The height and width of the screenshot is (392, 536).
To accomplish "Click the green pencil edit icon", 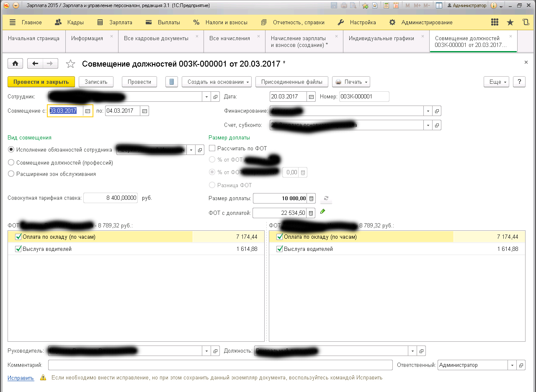I will click(322, 211).
